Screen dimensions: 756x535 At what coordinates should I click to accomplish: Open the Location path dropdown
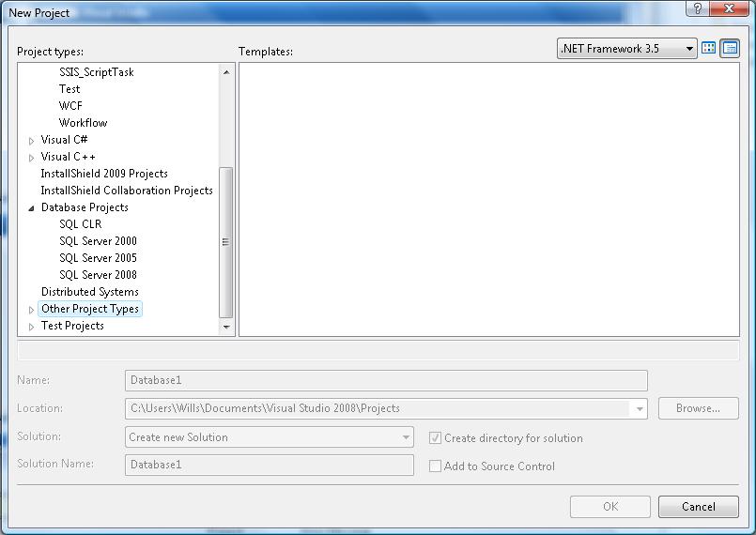(640, 408)
